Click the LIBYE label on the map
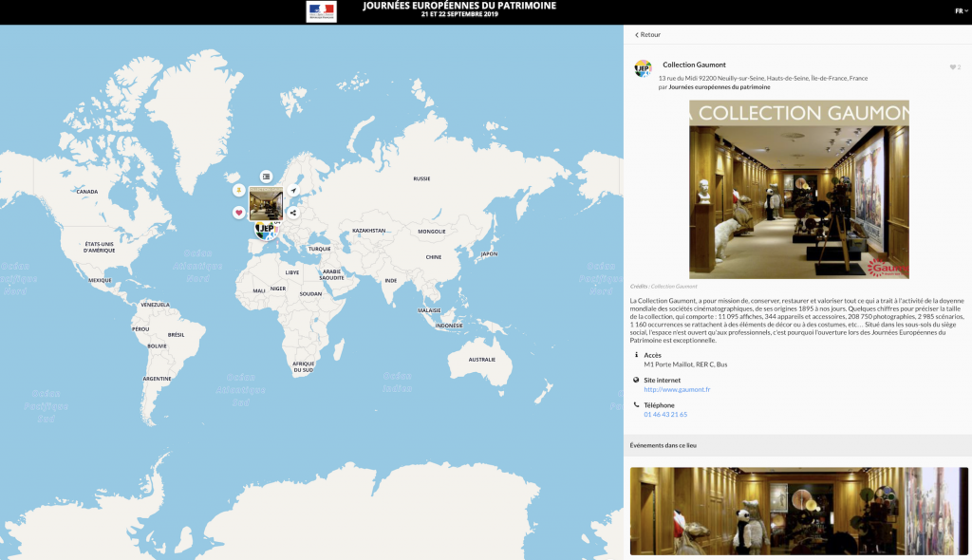 292,272
